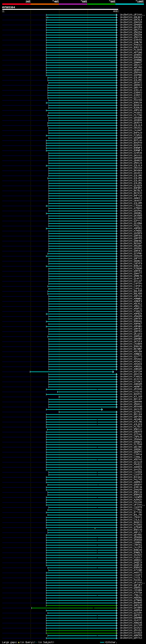
Task: Open hit UniRef100_Q94AD0
Action: click(131, 25)
